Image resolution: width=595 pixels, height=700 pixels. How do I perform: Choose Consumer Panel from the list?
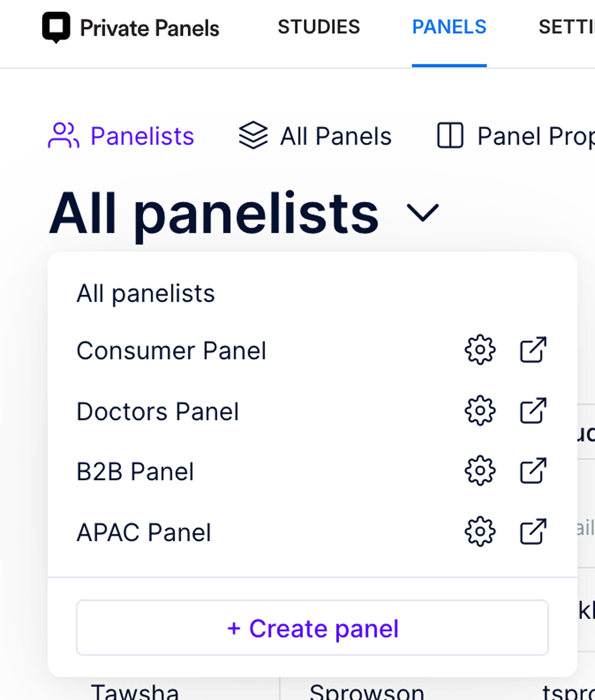(171, 350)
